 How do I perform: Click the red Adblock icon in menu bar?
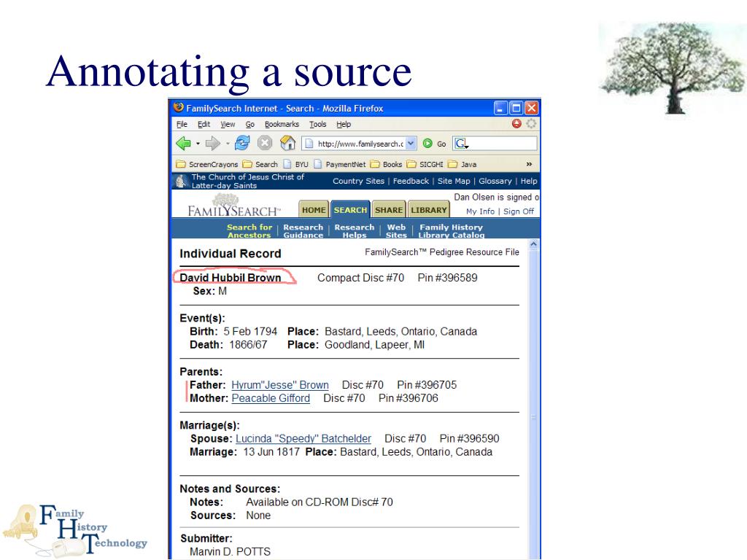517,124
